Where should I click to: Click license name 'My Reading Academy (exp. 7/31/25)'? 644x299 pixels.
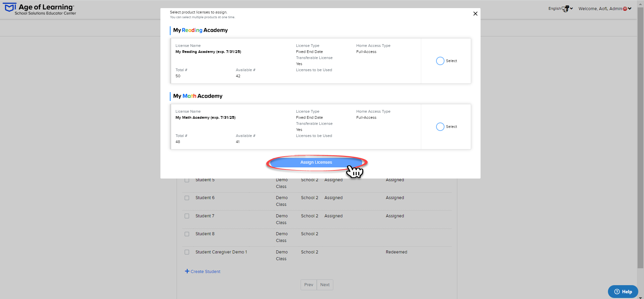click(x=208, y=52)
